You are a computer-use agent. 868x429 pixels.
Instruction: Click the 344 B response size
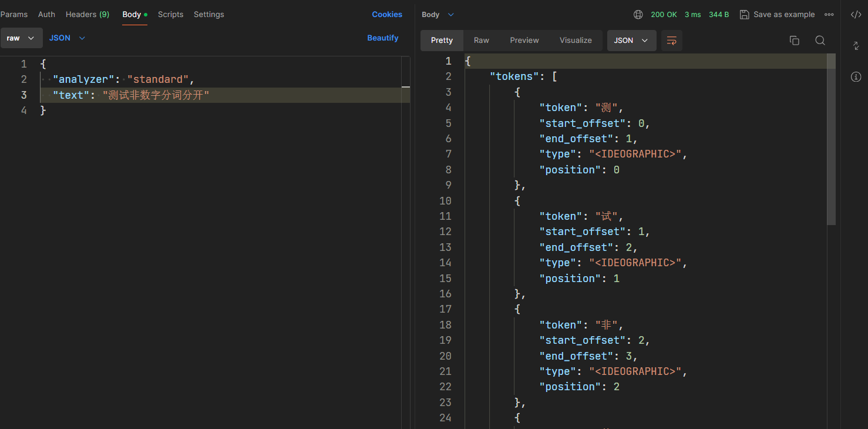[x=719, y=15]
